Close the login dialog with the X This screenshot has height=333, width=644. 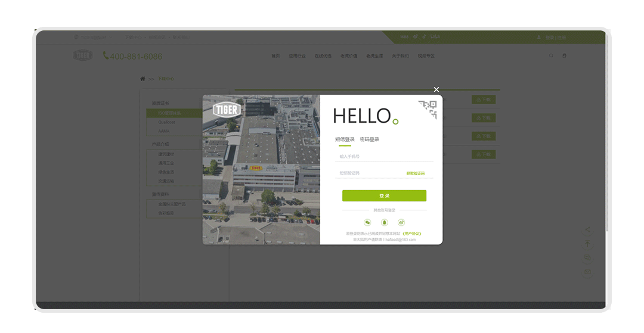(x=436, y=89)
